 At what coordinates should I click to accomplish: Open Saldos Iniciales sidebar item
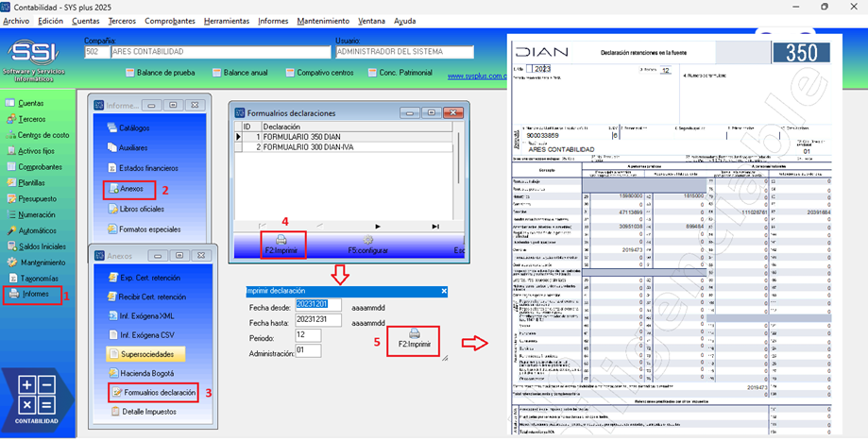click(36, 246)
